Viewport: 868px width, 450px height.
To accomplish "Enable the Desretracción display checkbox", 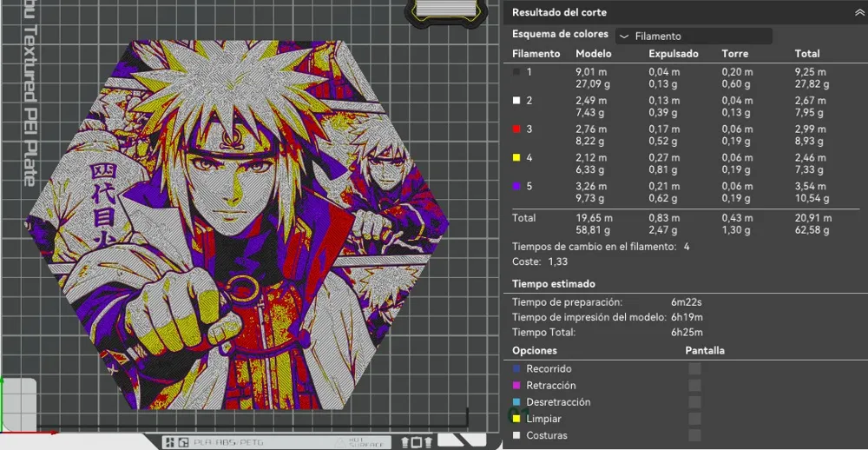I will click(x=694, y=401).
